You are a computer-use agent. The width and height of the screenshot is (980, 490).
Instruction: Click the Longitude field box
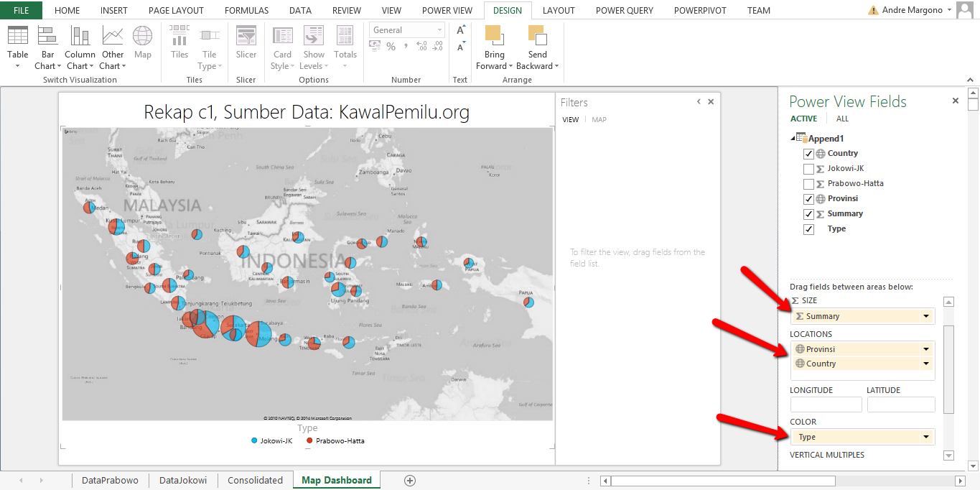(826, 405)
